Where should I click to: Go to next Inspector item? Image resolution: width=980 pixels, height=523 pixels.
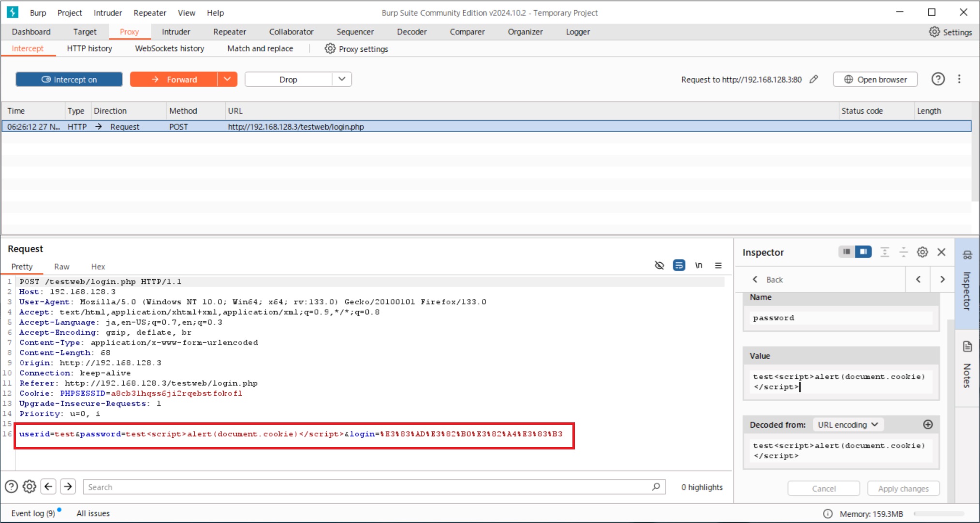pyautogui.click(x=942, y=280)
